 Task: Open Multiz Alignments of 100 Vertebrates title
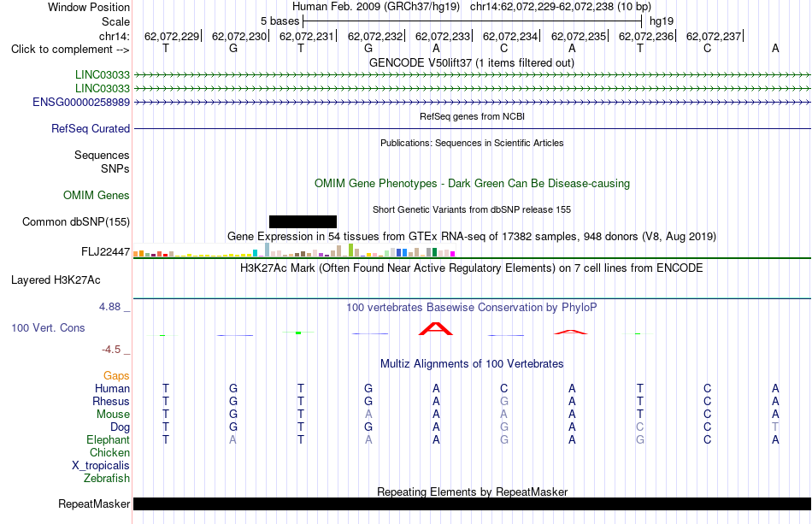click(472, 364)
